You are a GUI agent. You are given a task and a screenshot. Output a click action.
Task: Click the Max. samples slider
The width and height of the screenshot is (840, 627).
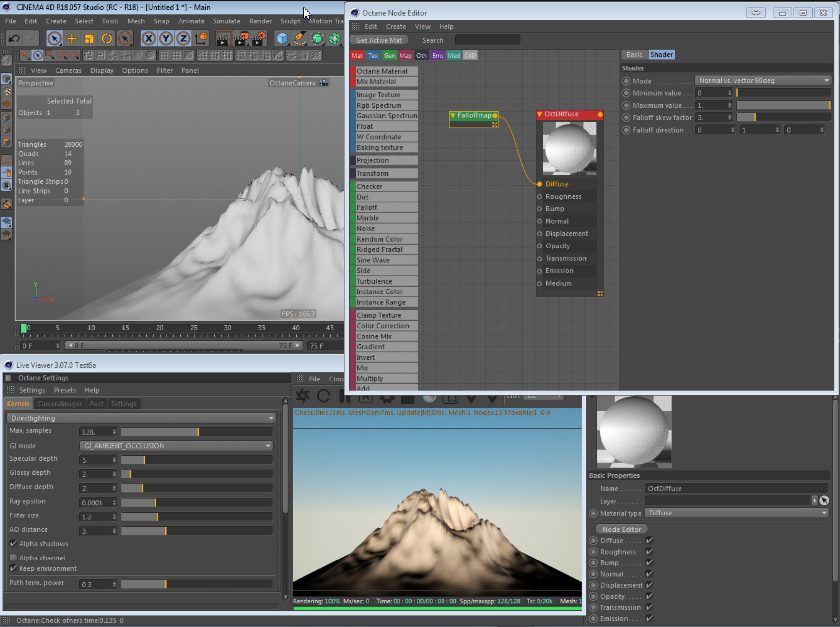[x=197, y=432]
